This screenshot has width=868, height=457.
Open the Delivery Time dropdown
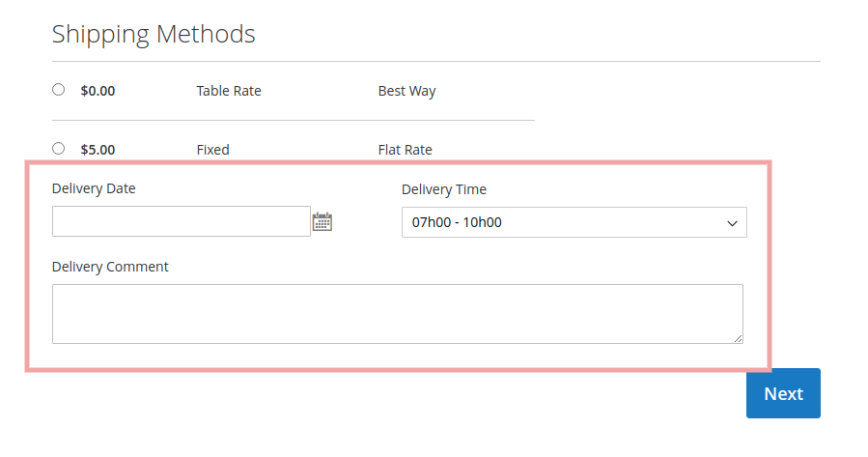coord(574,222)
